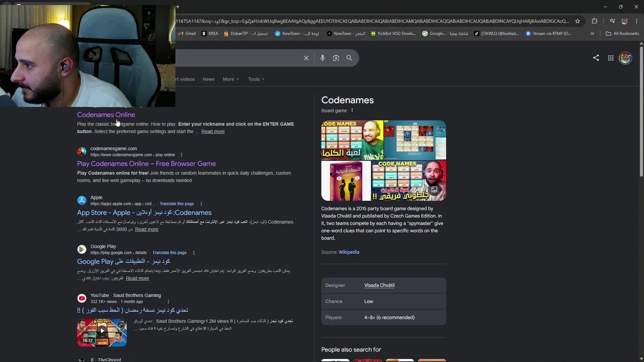Open the Gmail bookmark
This screenshot has width=644, height=362.
click(x=187, y=34)
